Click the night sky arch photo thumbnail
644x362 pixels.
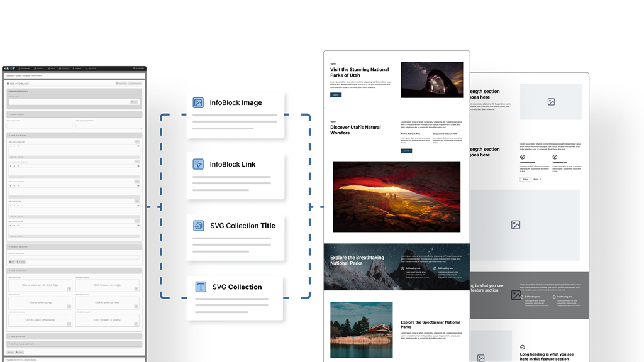pos(431,80)
